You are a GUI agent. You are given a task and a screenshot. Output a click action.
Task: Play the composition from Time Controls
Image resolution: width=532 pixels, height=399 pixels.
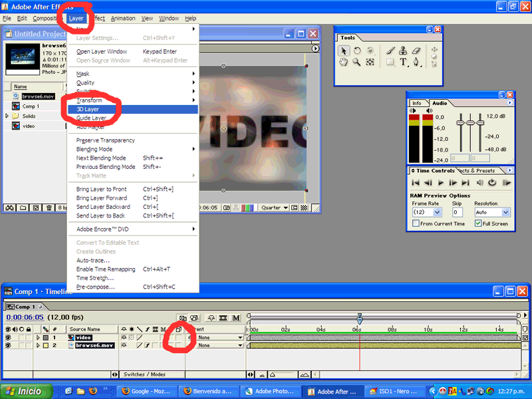440,183
